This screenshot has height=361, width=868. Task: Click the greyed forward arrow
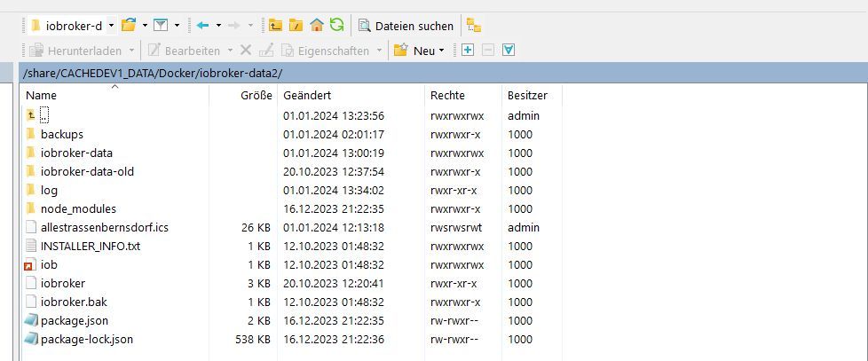point(234,26)
